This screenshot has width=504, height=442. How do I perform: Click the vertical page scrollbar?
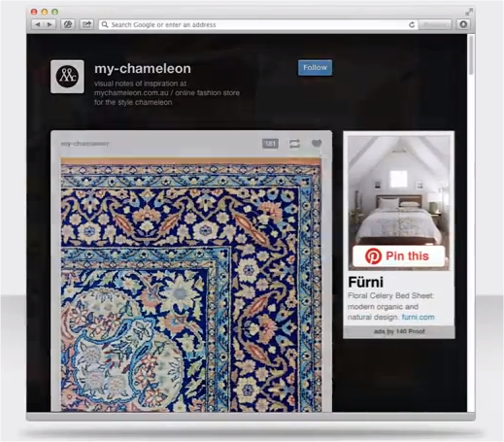471,222
